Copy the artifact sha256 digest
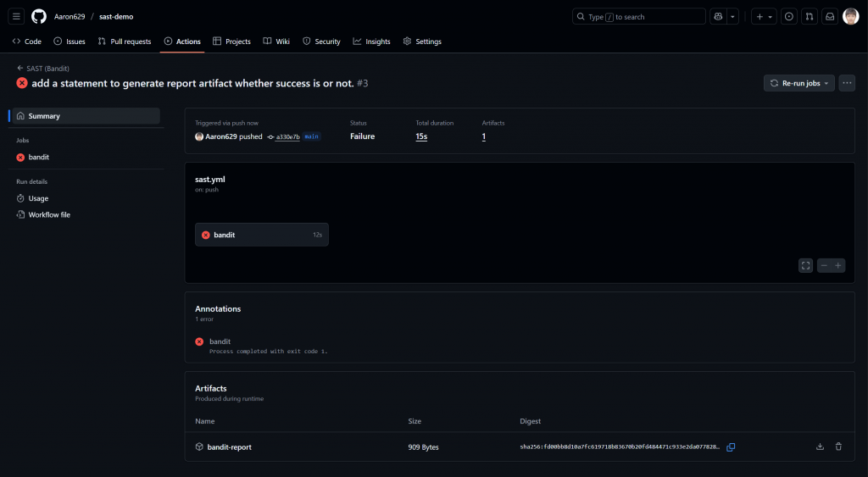Screen dimensions: 868x477 (731, 447)
